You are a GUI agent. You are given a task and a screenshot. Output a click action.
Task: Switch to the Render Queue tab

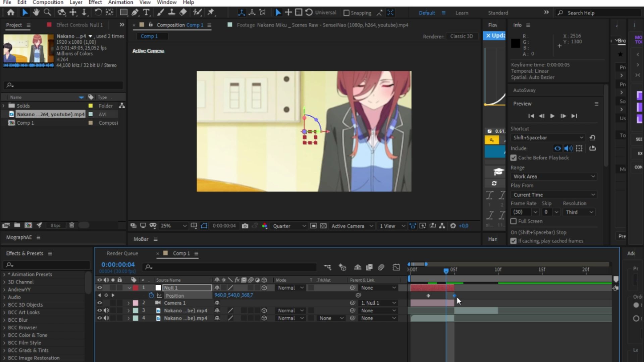(122, 253)
